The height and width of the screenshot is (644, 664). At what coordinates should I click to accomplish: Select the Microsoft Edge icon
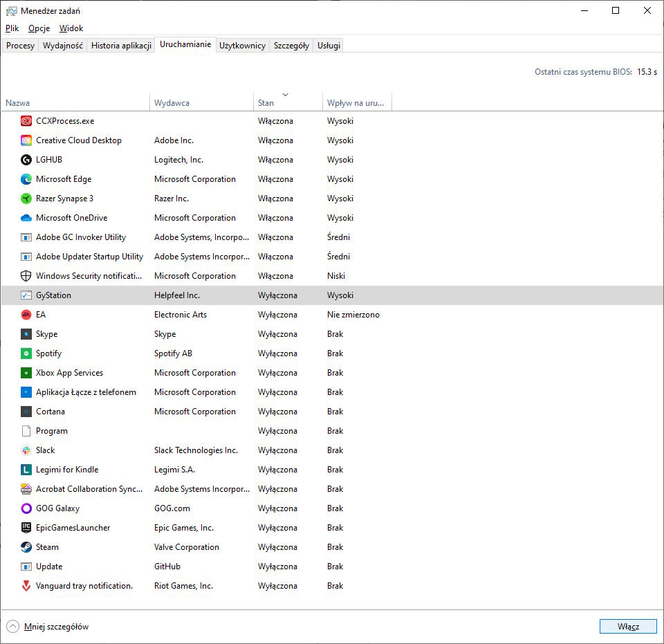point(26,179)
